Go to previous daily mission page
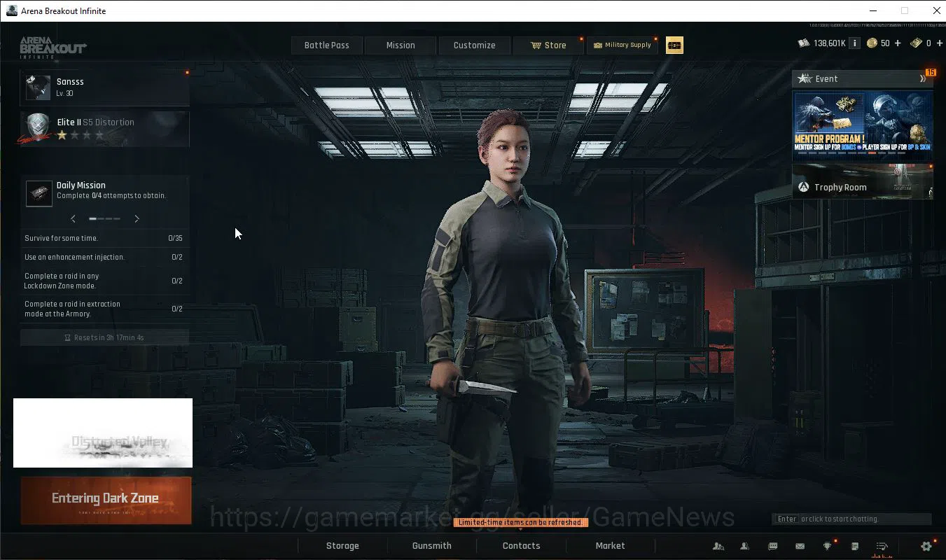Screen dimensions: 946x560 coord(73,219)
